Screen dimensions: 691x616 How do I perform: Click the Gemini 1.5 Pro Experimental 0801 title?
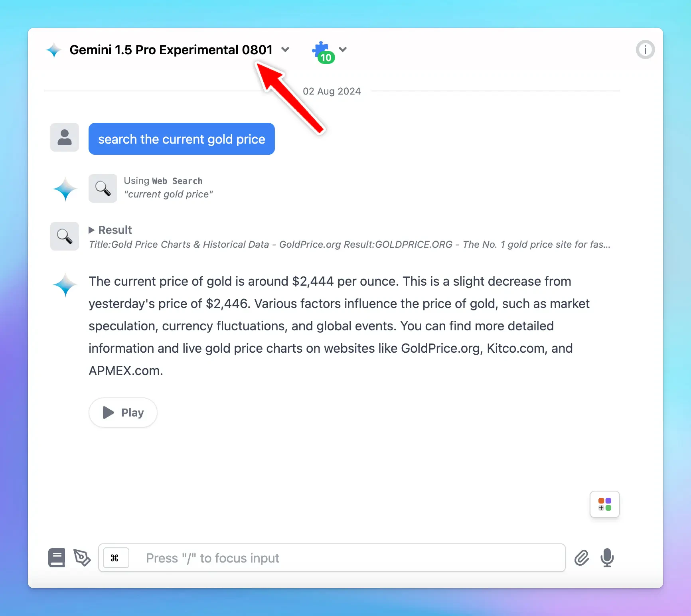pyautogui.click(x=171, y=50)
